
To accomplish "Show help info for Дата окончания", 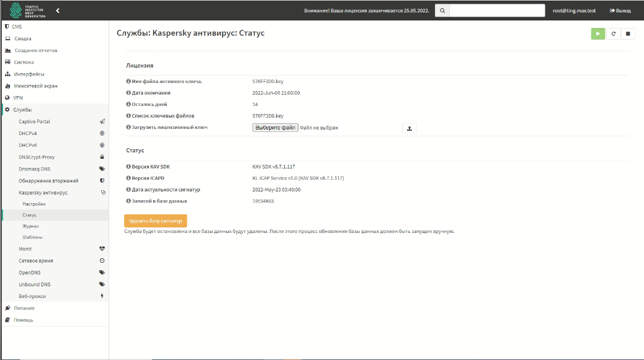I will point(128,93).
